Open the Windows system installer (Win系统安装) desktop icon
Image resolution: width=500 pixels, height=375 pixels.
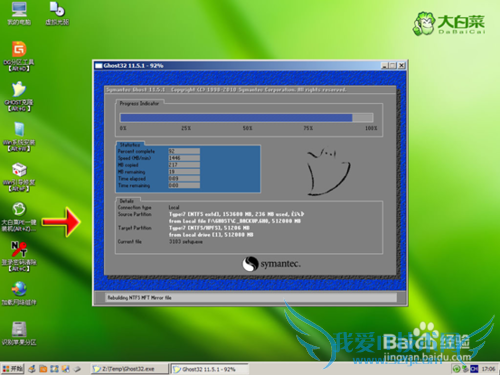click(19, 137)
